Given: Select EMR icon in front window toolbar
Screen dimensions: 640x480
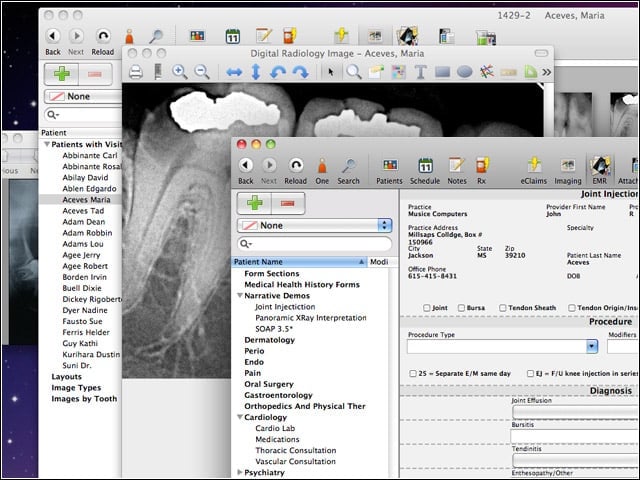Looking at the screenshot, I should [600, 165].
